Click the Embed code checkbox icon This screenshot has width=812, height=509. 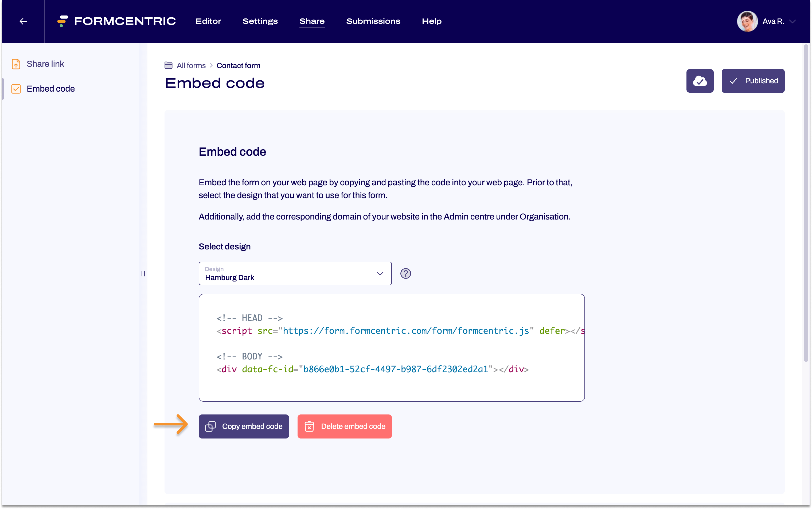[x=16, y=89]
